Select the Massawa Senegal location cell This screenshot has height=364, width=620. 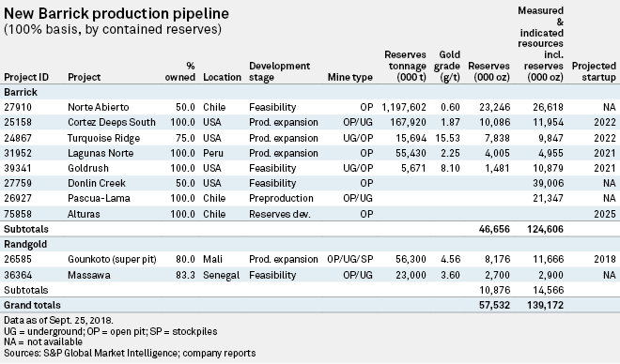click(221, 275)
